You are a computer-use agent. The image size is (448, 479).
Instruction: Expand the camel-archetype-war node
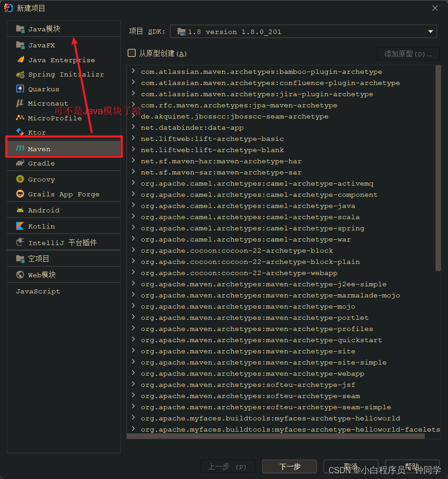tap(133, 238)
